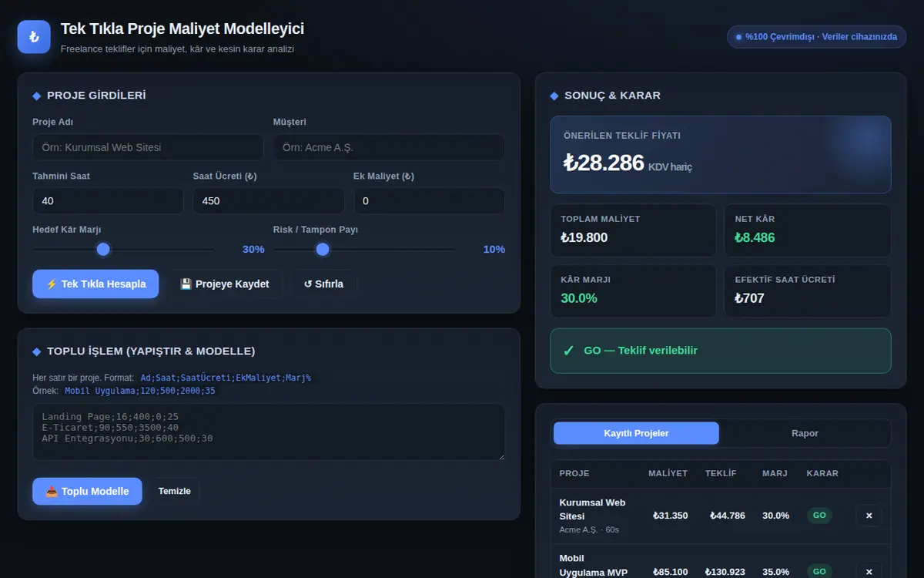Delete the Kurumsal Web Sitesi row
Viewport: 924px width, 578px height.
[x=869, y=516]
